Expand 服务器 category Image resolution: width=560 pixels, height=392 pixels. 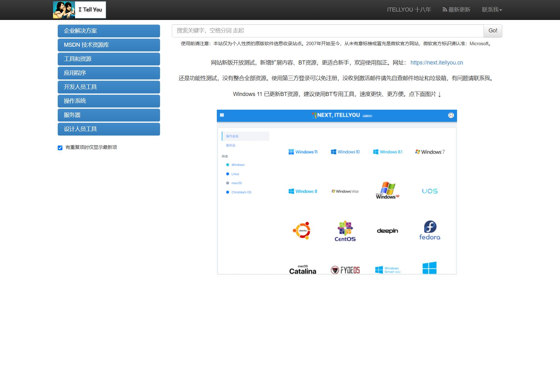click(109, 115)
